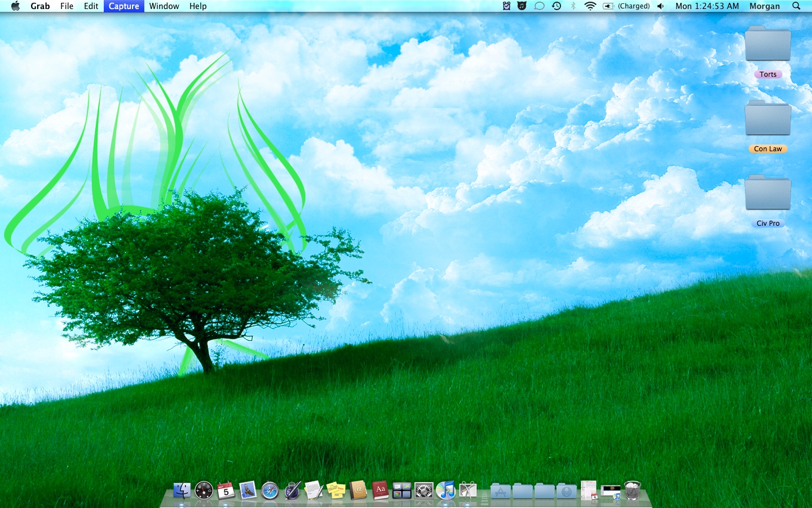Image resolution: width=812 pixels, height=508 pixels.
Task: Click the clock showing Mon 1:24:53 AM
Action: [707, 6]
